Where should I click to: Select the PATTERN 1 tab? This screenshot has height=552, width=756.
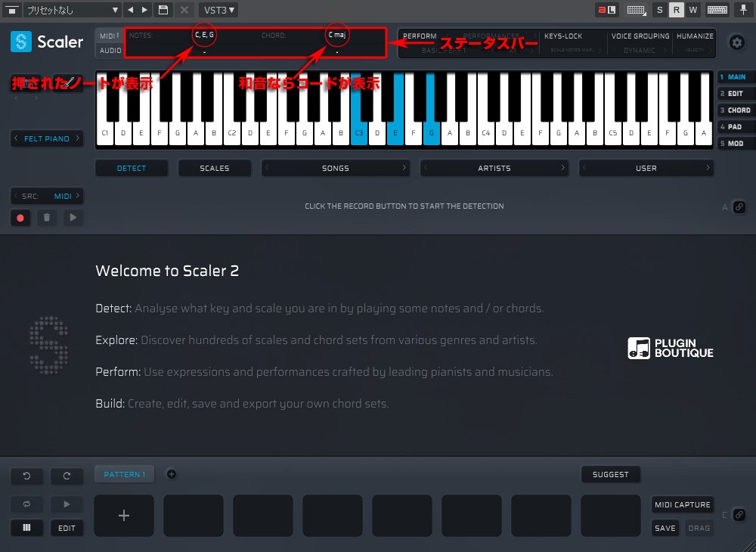click(x=125, y=474)
